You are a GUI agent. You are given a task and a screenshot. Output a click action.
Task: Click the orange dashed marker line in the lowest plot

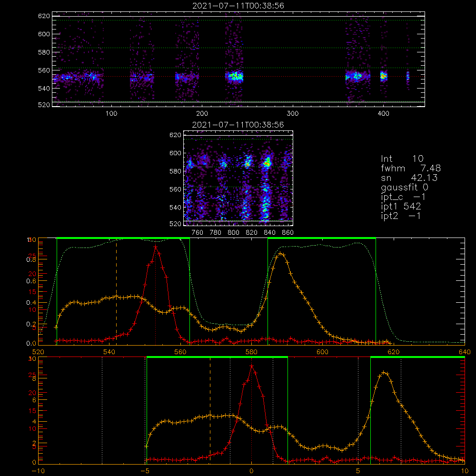tap(210, 410)
